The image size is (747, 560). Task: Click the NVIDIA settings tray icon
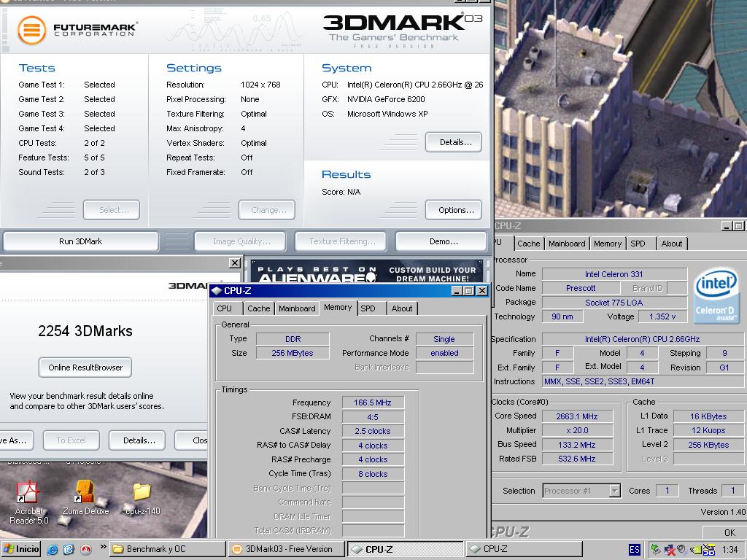tap(695, 550)
